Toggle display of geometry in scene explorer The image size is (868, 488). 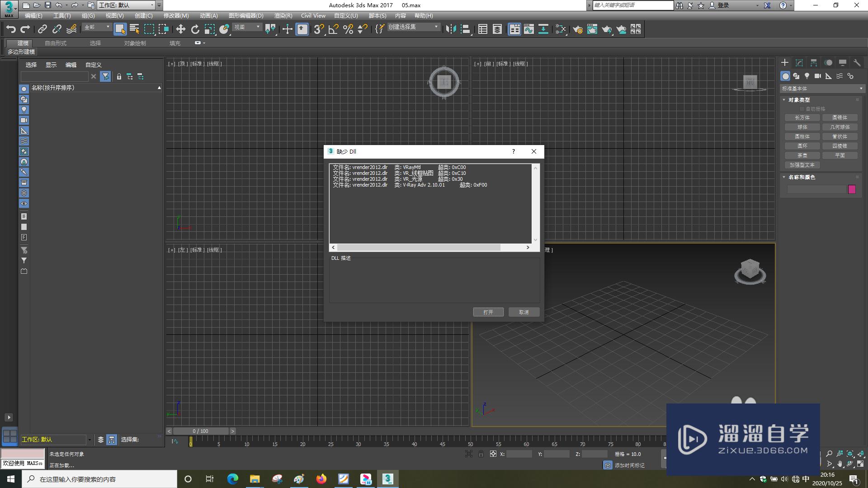(24, 89)
